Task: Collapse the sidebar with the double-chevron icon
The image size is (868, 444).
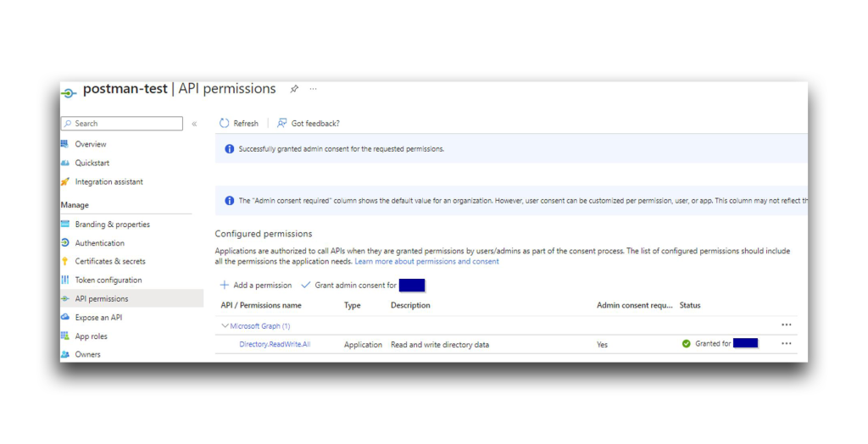Action: tap(194, 124)
